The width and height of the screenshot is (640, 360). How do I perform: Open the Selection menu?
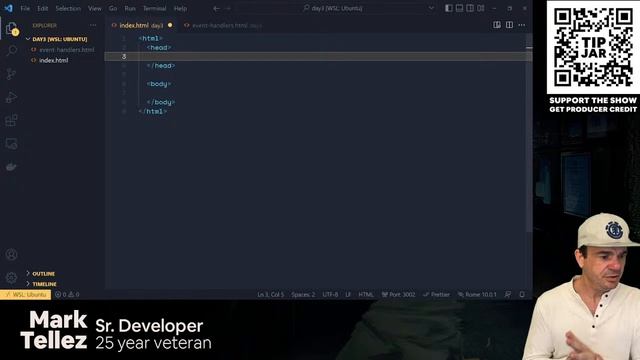(x=68, y=8)
